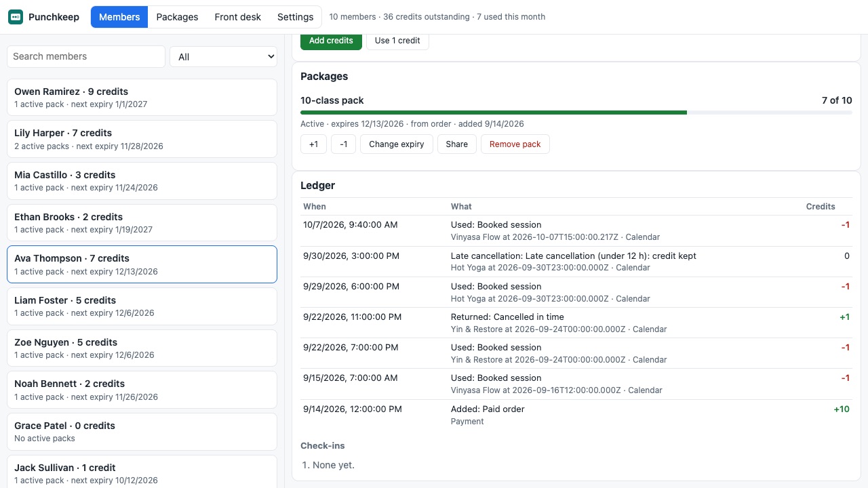868x488 pixels.
Task: Share the 10-class pack
Action: point(457,144)
